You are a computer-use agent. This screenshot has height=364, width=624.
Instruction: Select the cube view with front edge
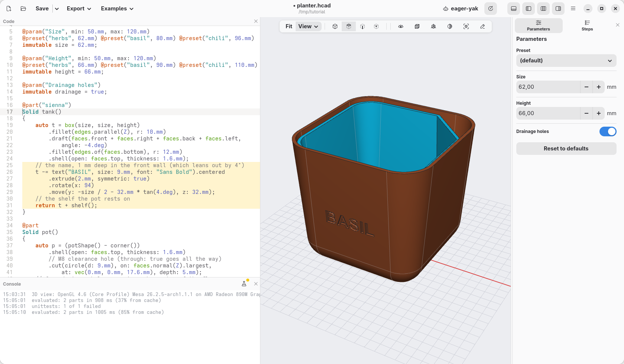363,26
